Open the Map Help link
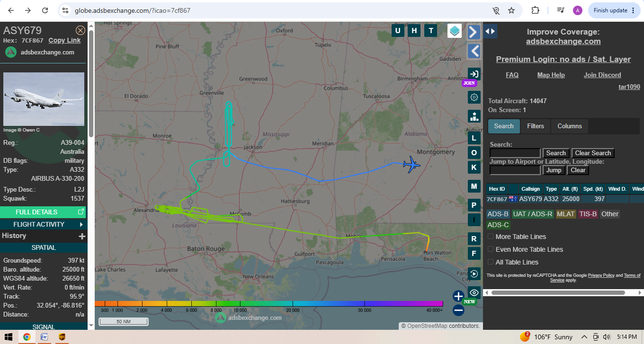The width and height of the screenshot is (644, 344). (551, 75)
